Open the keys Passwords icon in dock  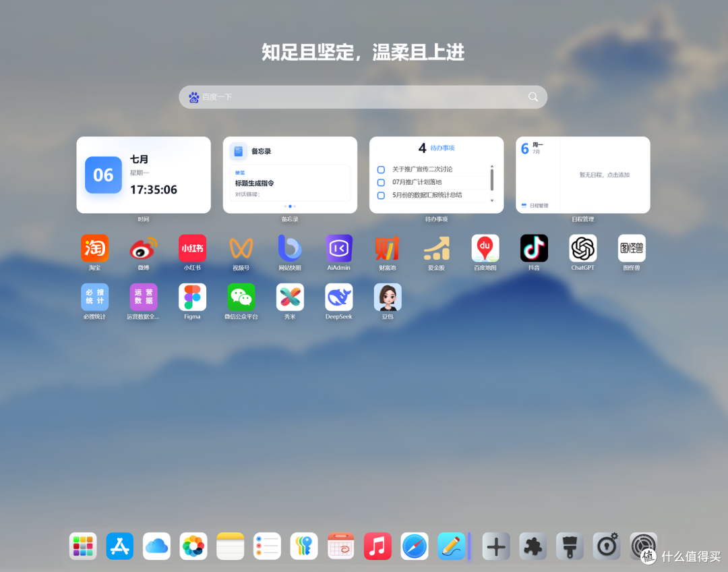tap(303, 546)
